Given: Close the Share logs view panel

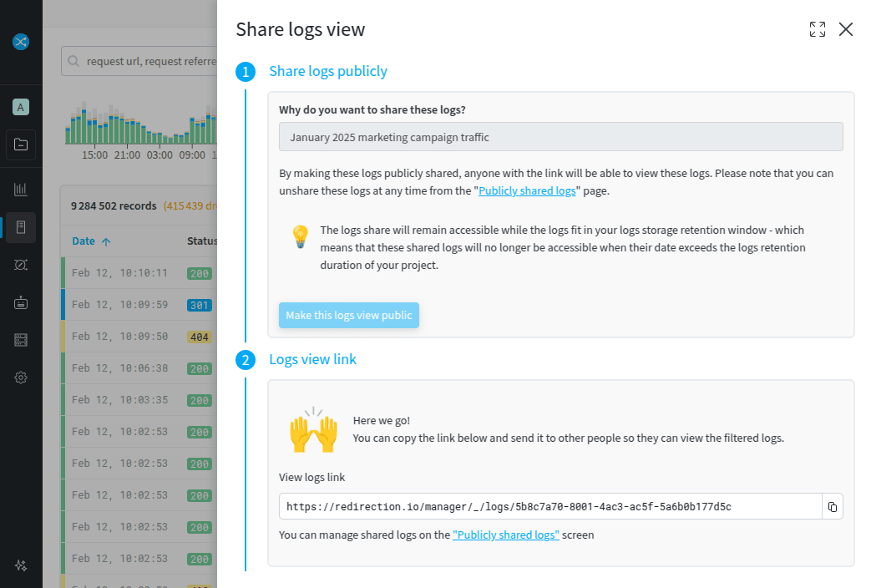Looking at the screenshot, I should click(x=845, y=30).
